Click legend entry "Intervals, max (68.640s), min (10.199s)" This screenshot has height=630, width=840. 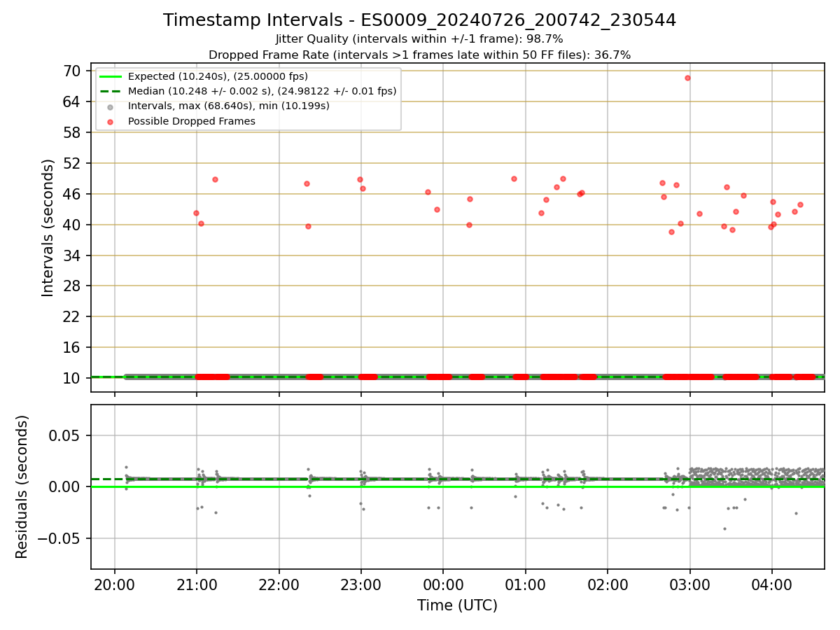point(228,106)
